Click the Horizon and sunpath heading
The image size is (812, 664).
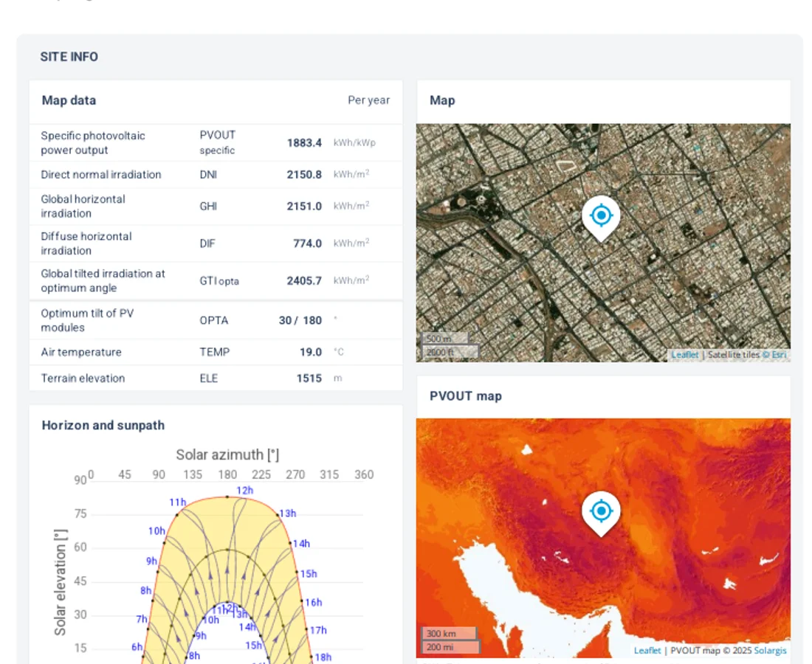(x=103, y=425)
